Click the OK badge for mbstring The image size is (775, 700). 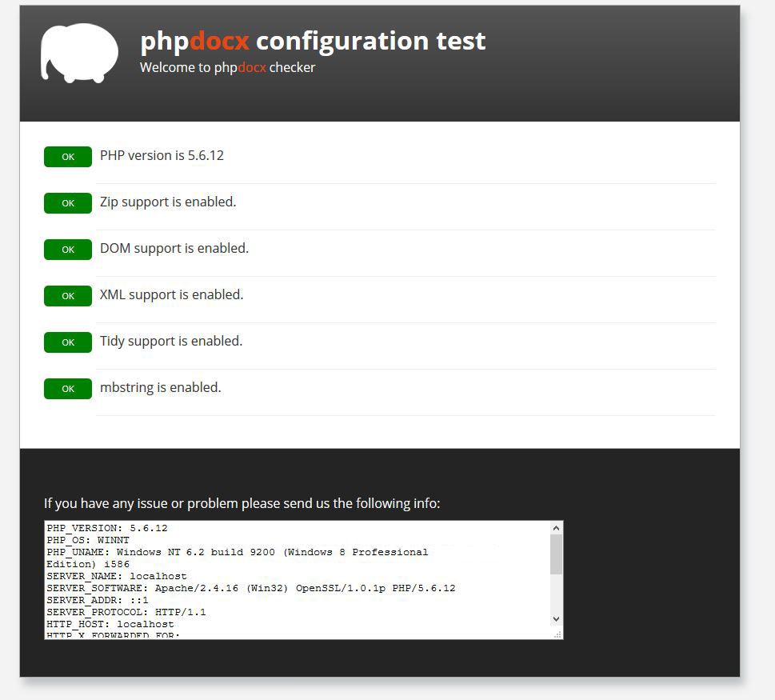pos(68,389)
